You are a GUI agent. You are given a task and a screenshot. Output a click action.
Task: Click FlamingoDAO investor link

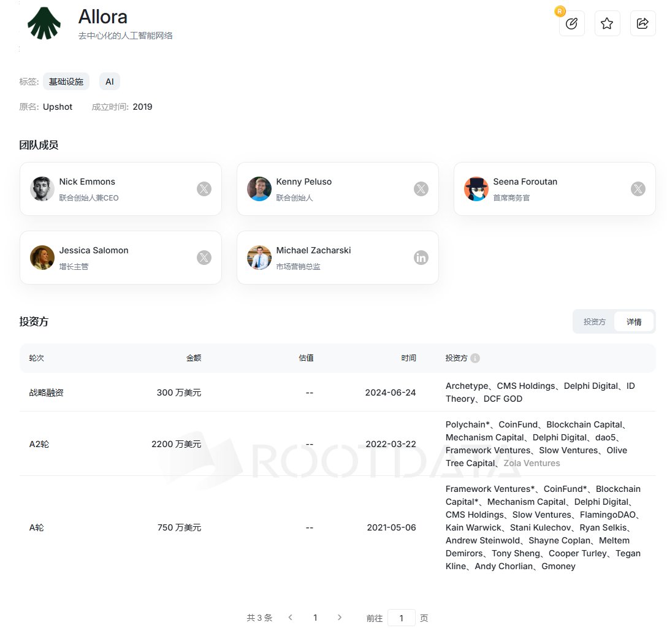(x=608, y=515)
